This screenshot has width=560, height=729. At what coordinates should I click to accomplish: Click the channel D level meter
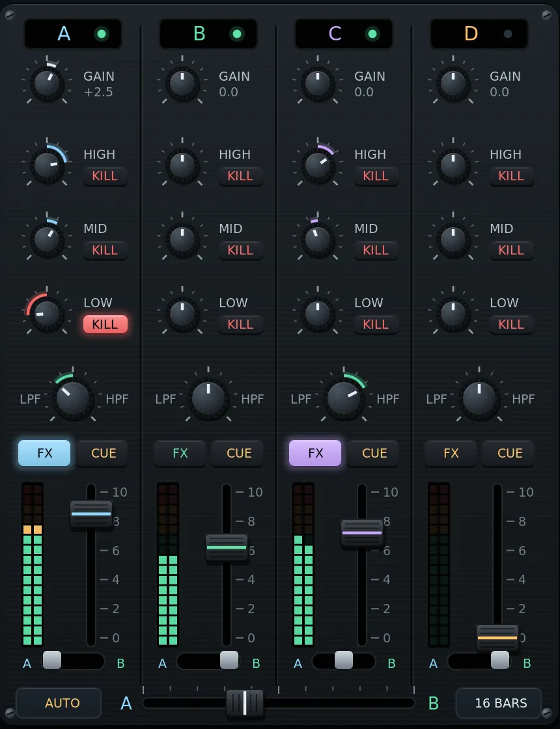pyautogui.click(x=439, y=564)
